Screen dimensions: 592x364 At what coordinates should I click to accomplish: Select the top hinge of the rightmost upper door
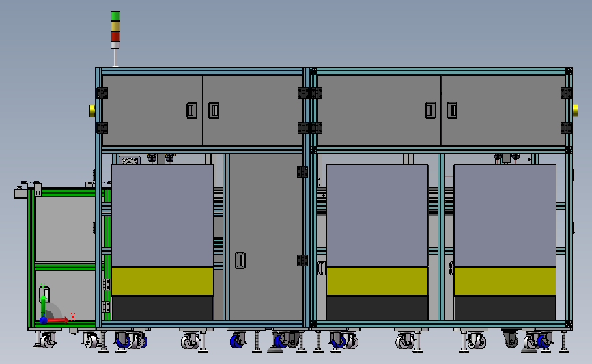[x=566, y=94]
